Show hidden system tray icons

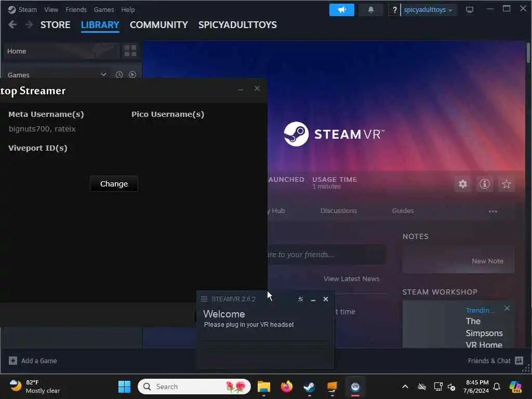point(405,387)
